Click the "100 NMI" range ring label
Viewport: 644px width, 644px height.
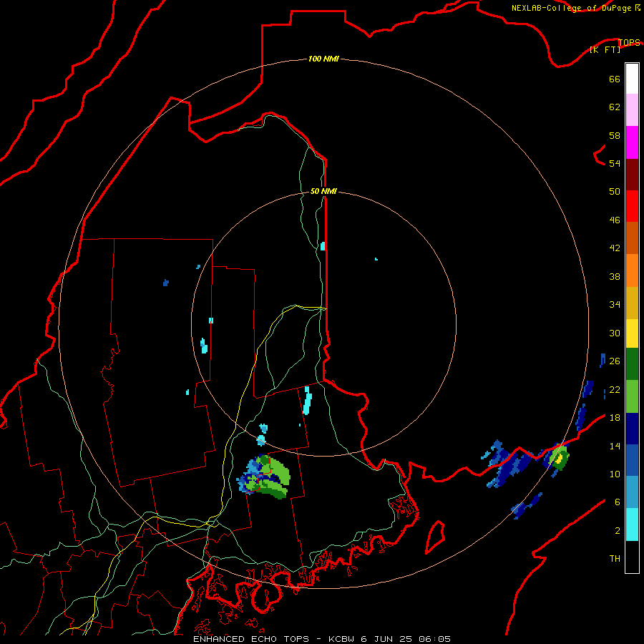[x=323, y=59]
